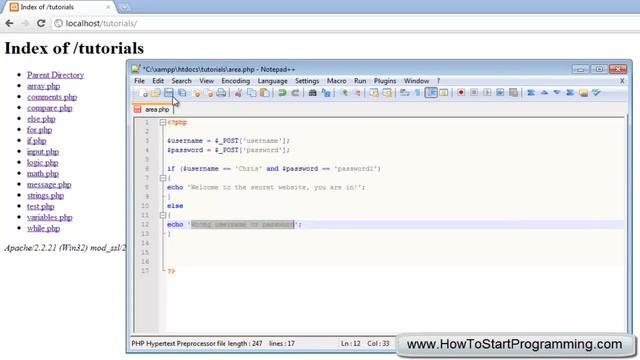Viewport: 640px width, 360px height.
Task: Click the browser Back arrow
Action: [9, 23]
